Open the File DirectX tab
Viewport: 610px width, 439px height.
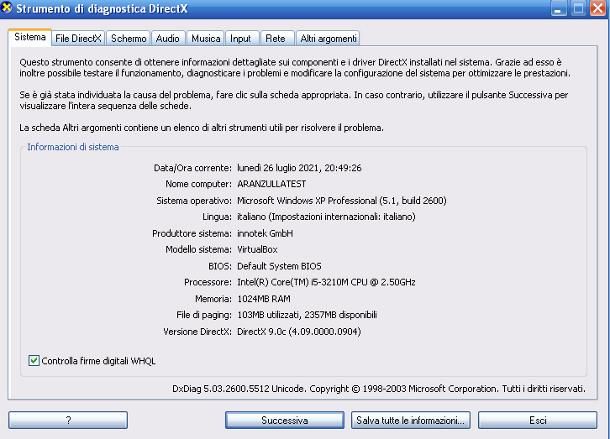click(78, 39)
